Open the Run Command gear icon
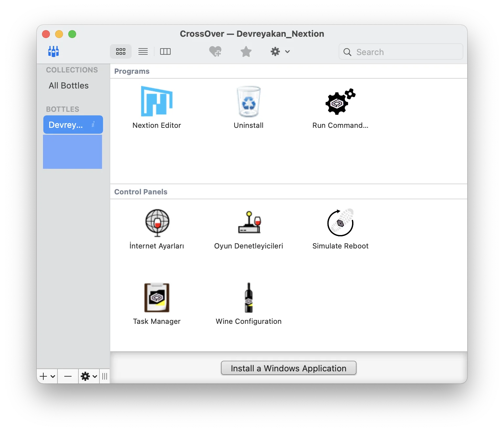Screen dimensions: 504x432 (340, 101)
